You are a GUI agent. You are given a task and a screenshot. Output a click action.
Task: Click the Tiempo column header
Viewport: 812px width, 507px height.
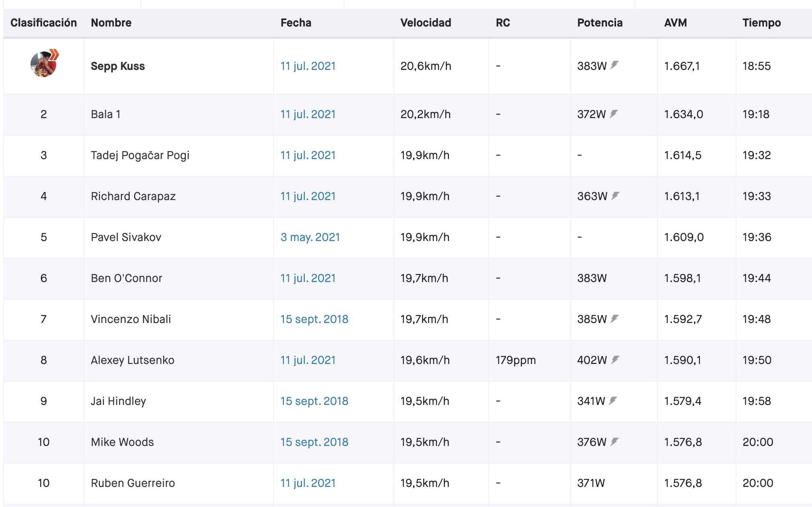[761, 22]
